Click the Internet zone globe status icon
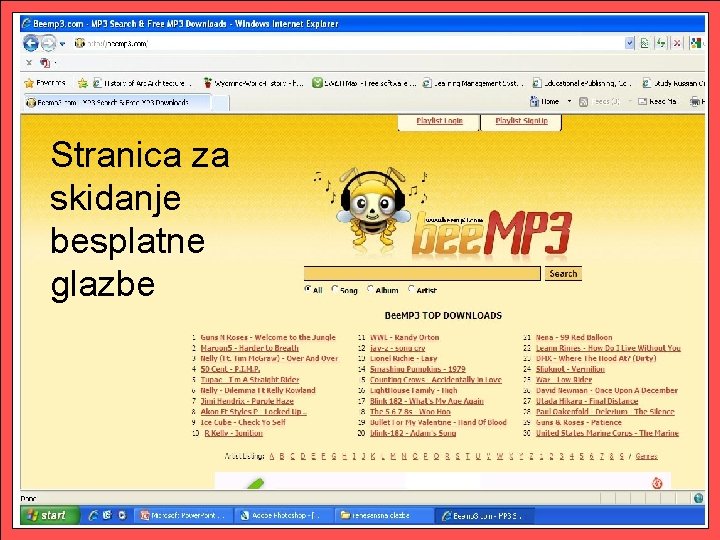720x540 pixels. coord(698,498)
